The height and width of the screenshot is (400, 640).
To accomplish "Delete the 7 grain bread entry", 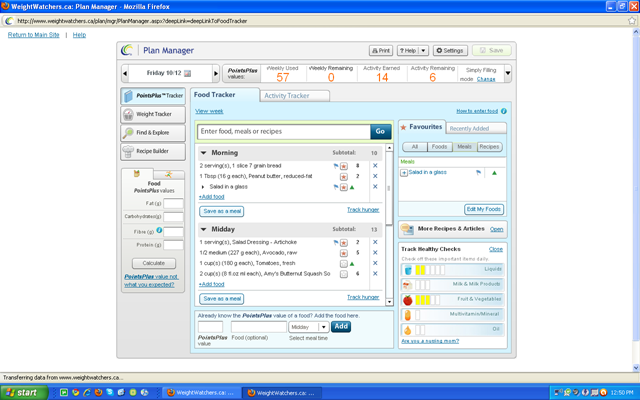I will [375, 166].
